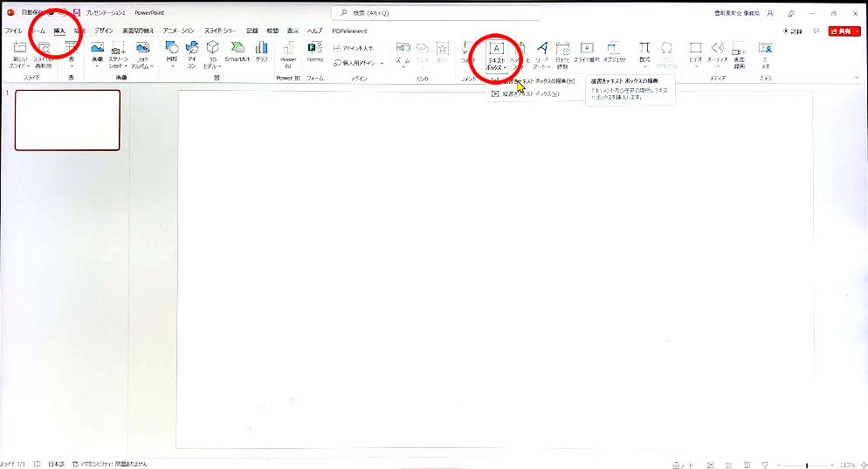Click the red 共有 (Share) button
Screen dimensions: 868x469
tap(844, 31)
